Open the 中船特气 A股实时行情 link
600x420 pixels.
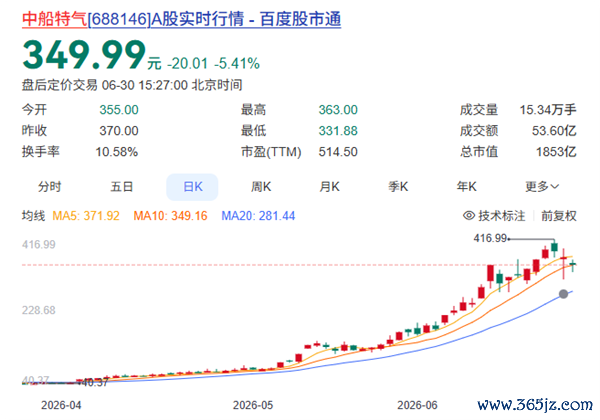181,19
